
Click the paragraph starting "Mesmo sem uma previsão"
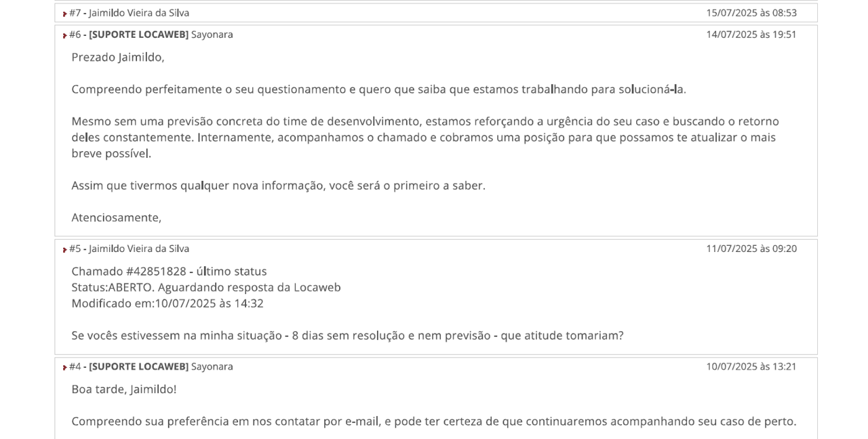[425, 138]
